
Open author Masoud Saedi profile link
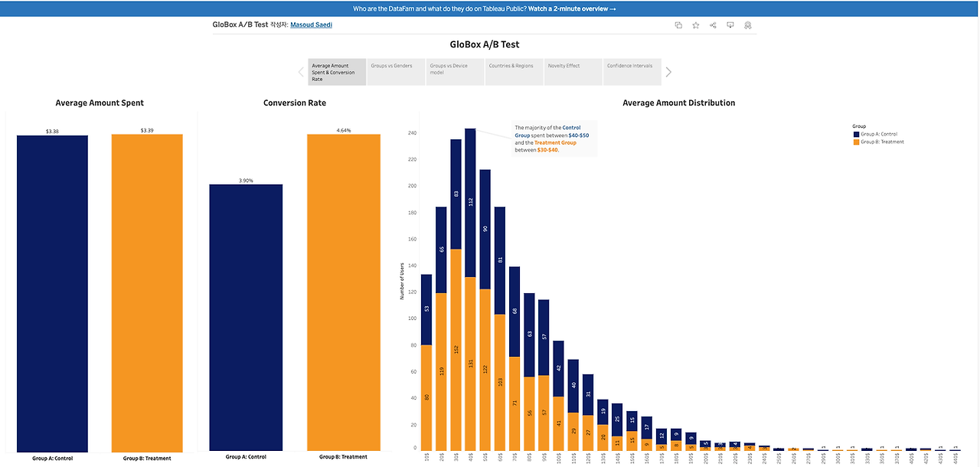point(311,25)
